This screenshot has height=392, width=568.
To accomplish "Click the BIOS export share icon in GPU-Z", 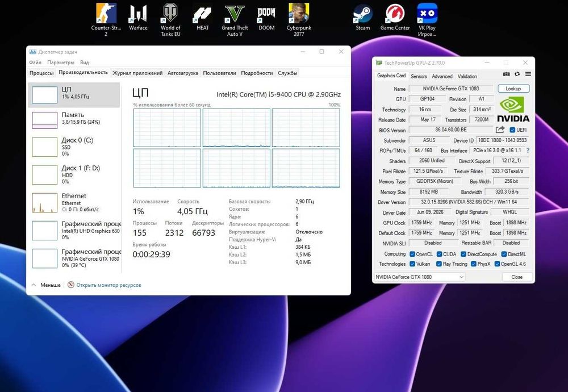I will 500,130.
